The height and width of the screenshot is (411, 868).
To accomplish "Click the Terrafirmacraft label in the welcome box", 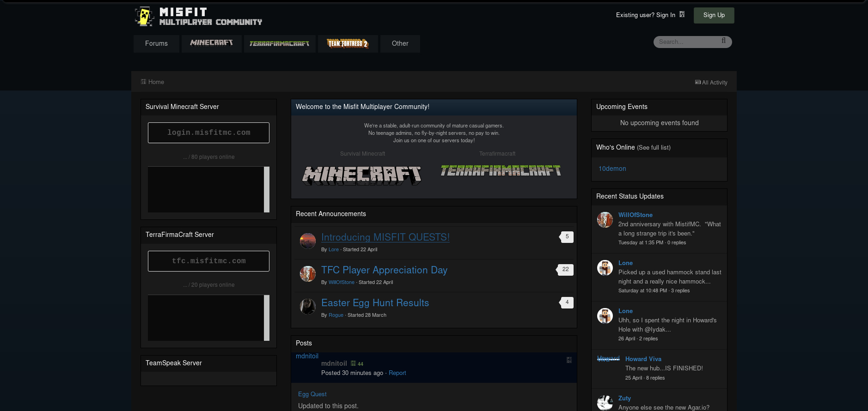I will (497, 154).
